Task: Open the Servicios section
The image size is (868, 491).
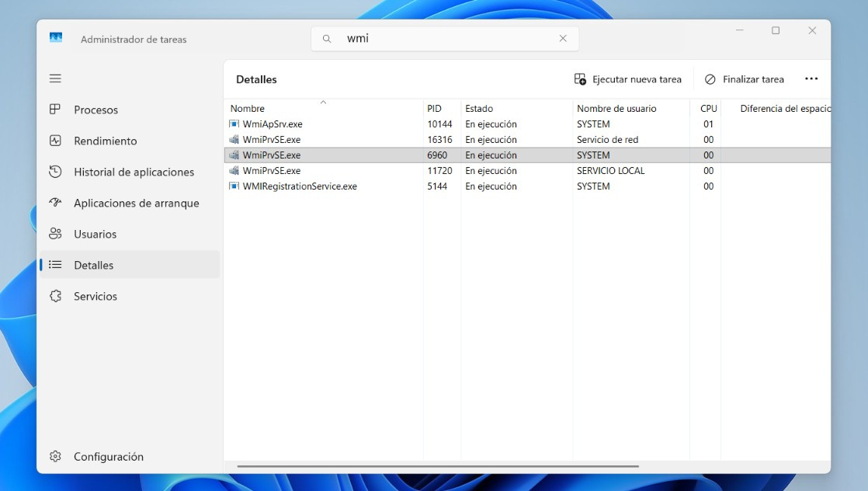Action: click(x=130, y=296)
